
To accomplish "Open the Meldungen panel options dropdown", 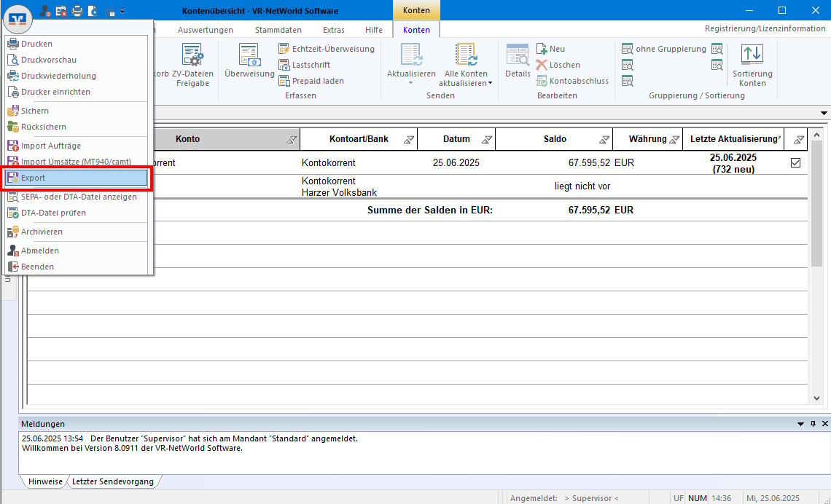I will (x=801, y=424).
